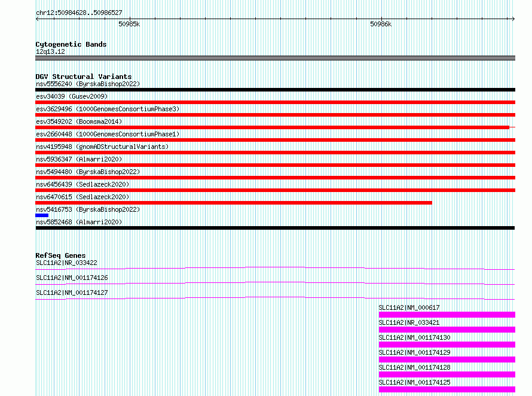532x396 pixels.
Task: Click the red bar under nsv5494480
Action: pyautogui.click(x=275, y=178)
